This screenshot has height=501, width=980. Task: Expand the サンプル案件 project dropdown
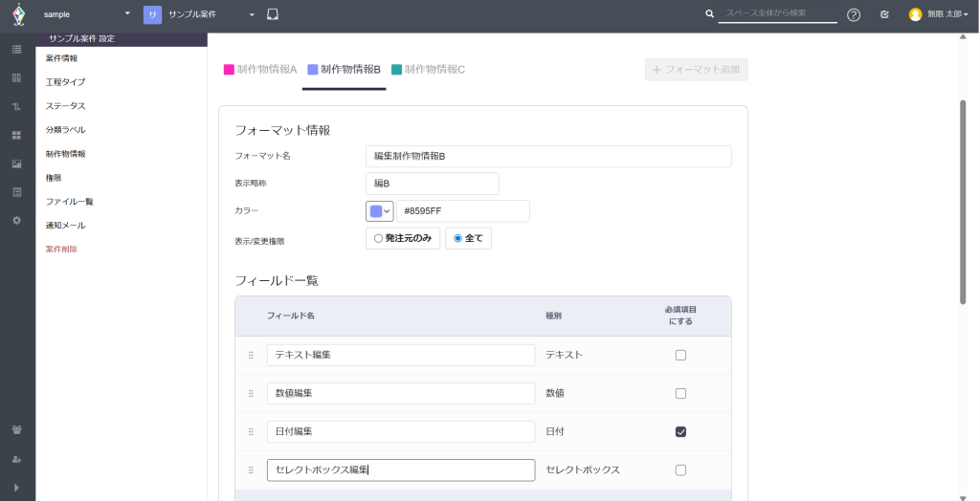[x=200, y=14]
